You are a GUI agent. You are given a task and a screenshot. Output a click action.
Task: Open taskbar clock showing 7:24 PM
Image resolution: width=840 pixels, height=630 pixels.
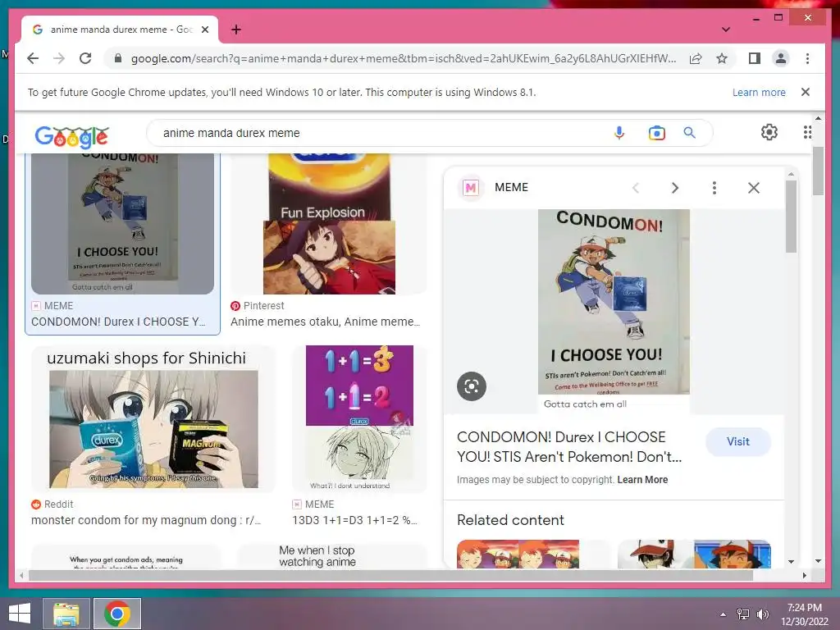point(804,614)
